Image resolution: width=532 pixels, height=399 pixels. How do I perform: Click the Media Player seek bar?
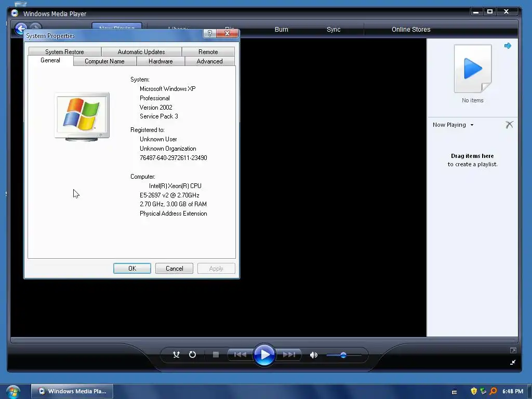pos(264,340)
